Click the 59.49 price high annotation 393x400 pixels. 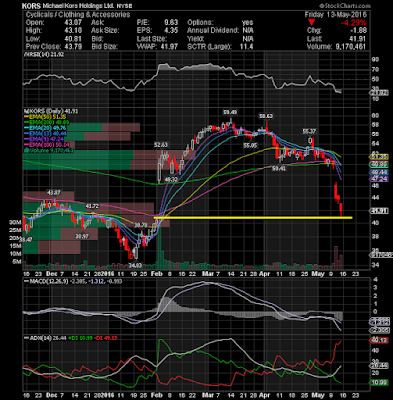230,112
